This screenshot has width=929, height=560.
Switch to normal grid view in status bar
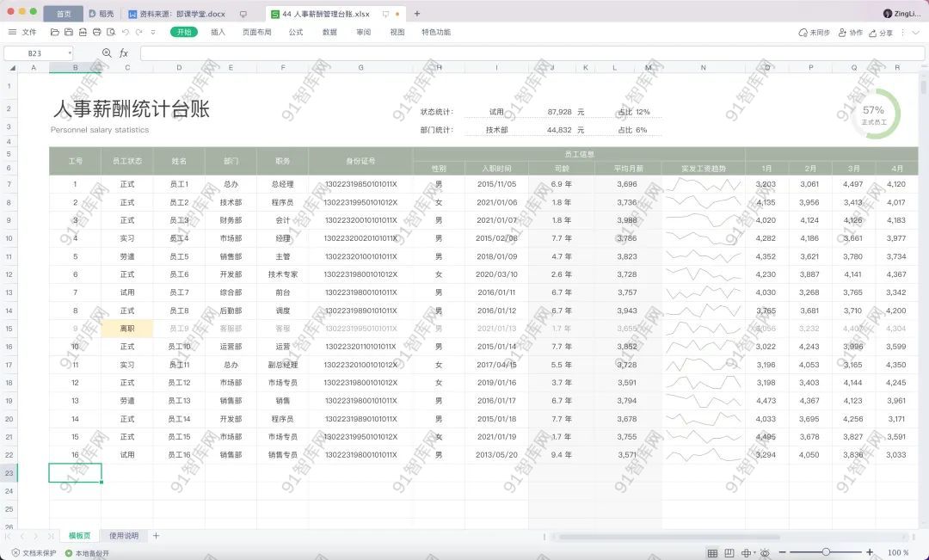[x=712, y=552]
